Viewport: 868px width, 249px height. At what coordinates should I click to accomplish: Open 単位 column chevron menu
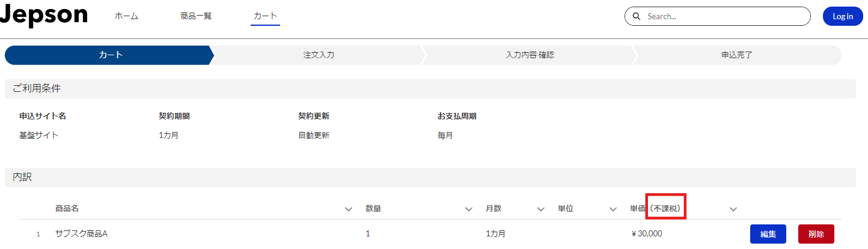613,209
